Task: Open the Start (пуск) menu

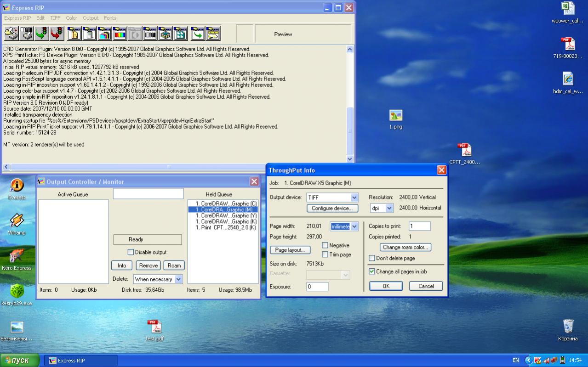Action: [x=20, y=361]
